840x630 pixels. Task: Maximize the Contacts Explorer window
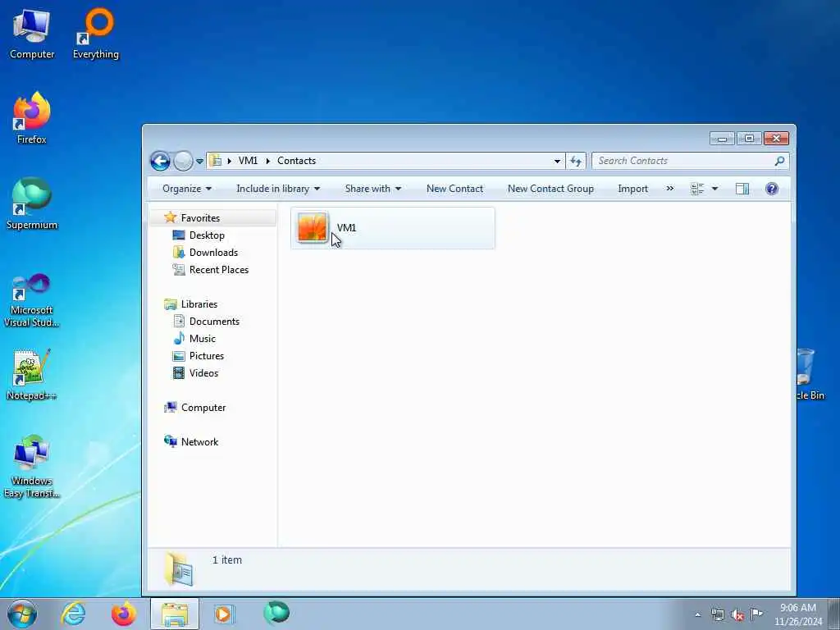(x=750, y=139)
